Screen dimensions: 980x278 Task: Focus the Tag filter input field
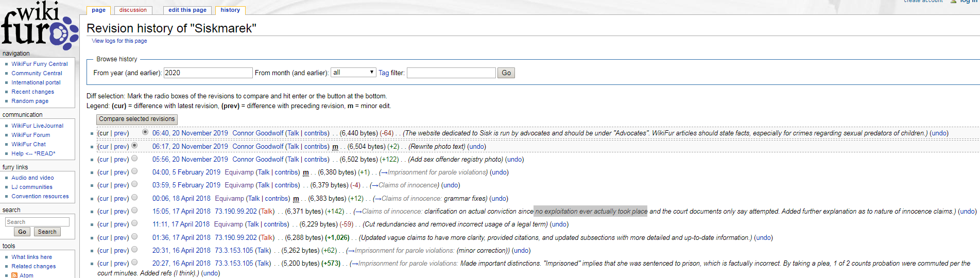coord(451,73)
